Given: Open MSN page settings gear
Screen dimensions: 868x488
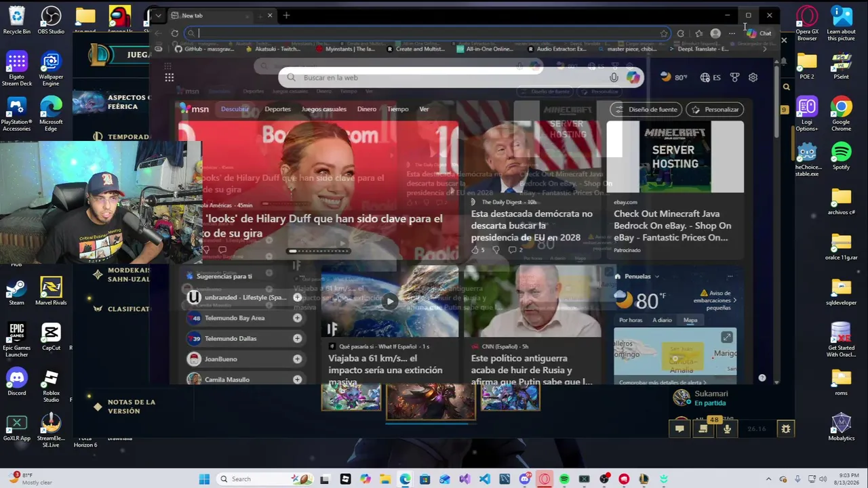Looking at the screenshot, I should pos(753,77).
